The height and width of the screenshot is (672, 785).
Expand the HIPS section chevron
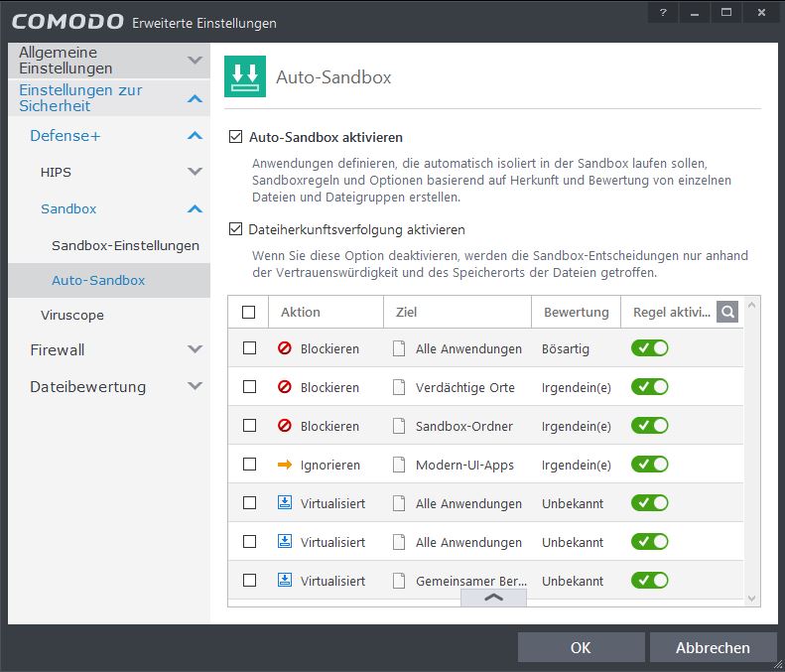click(195, 172)
